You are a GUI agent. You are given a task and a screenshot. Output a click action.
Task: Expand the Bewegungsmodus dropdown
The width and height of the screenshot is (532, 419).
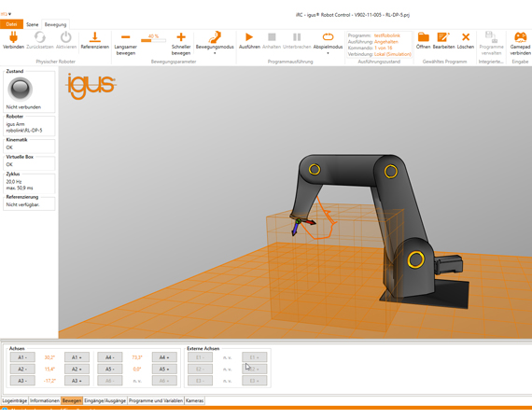click(215, 53)
